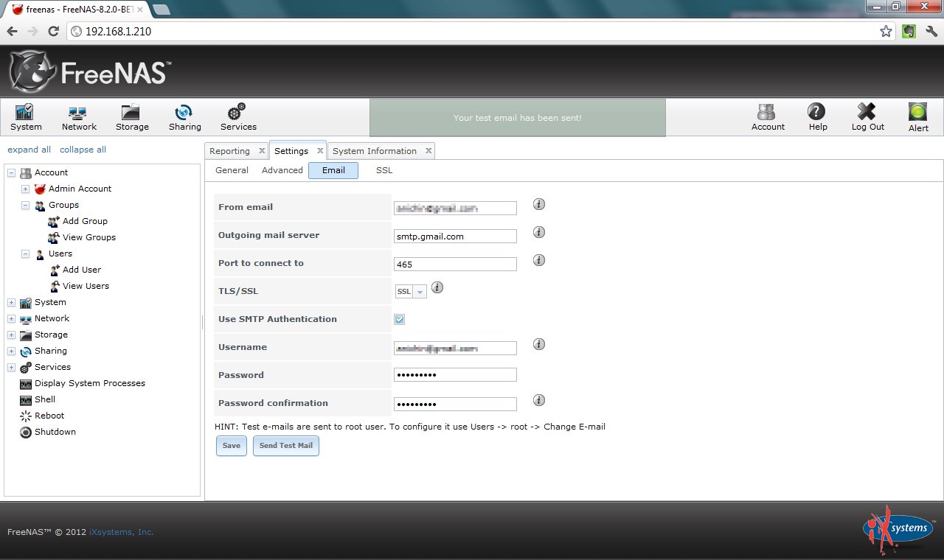Image resolution: width=944 pixels, height=560 pixels.
Task: Expand the Admin Account node
Action: (x=25, y=189)
